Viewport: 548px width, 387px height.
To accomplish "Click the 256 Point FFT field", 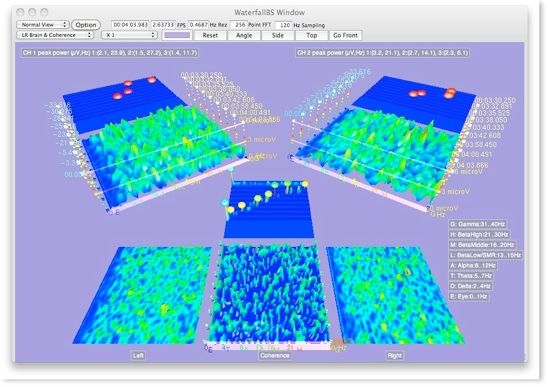I will [x=239, y=25].
